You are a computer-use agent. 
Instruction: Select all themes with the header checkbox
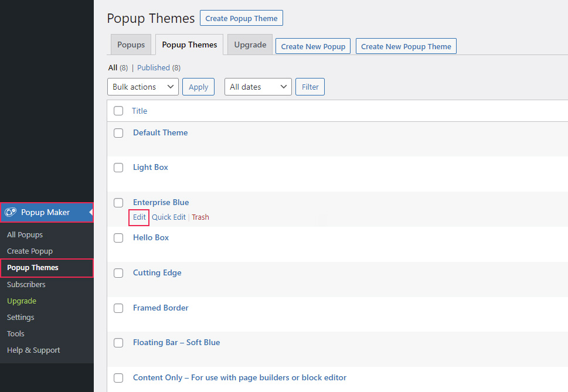[118, 111]
